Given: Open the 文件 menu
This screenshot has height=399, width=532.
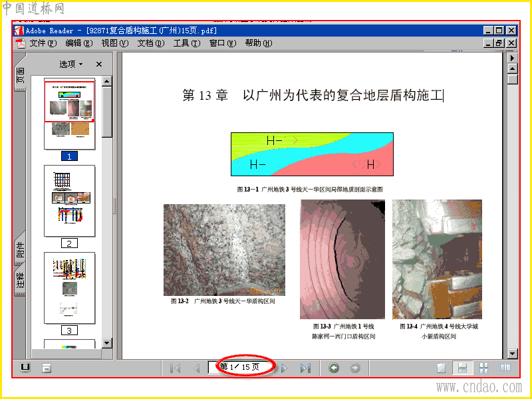Looking at the screenshot, I should point(43,43).
